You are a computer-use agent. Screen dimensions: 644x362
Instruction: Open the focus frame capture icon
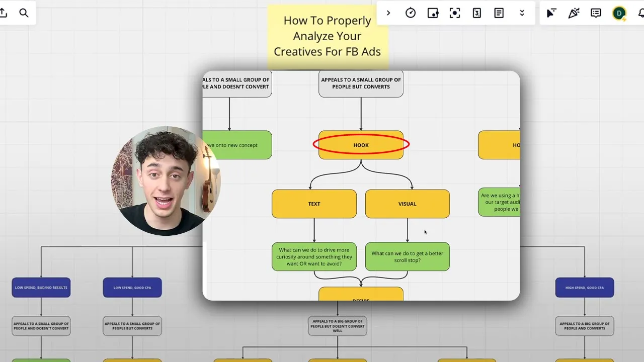(455, 13)
